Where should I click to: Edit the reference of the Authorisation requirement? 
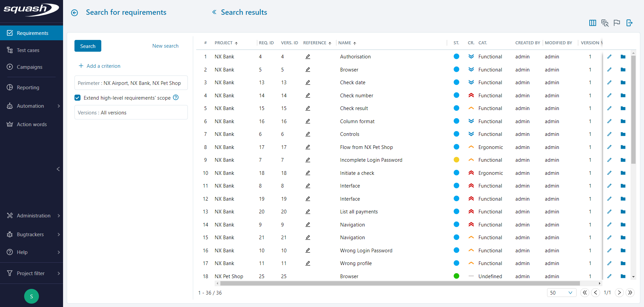point(308,56)
